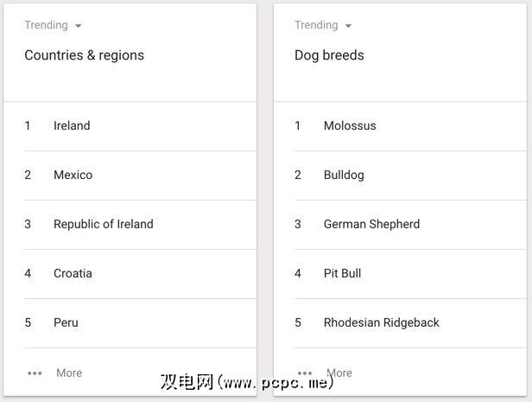Show More trending countries & regions
The height and width of the screenshot is (402, 532).
(69, 373)
